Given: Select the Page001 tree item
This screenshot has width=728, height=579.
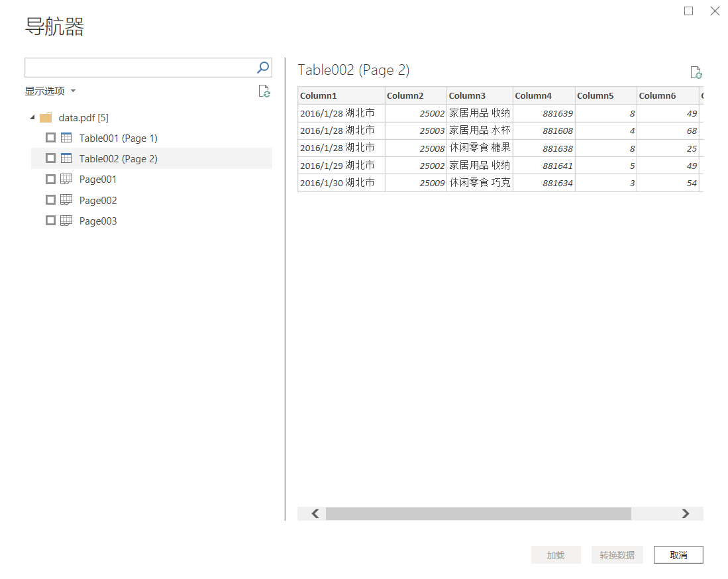Looking at the screenshot, I should (x=98, y=180).
